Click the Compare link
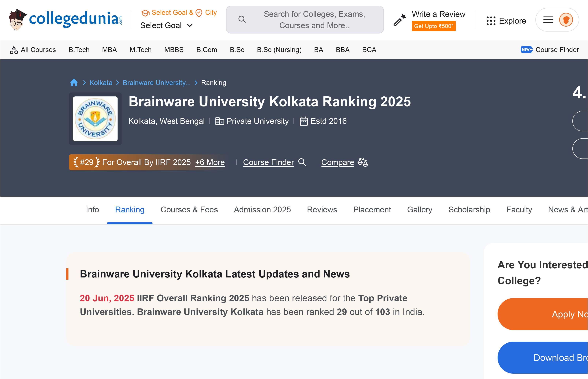The width and height of the screenshot is (588, 379). [x=338, y=162]
